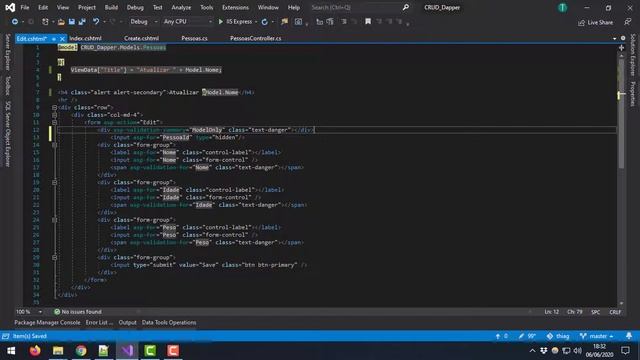640x360 pixels.
Task: Click the Open File folder icon
Action: [61, 22]
